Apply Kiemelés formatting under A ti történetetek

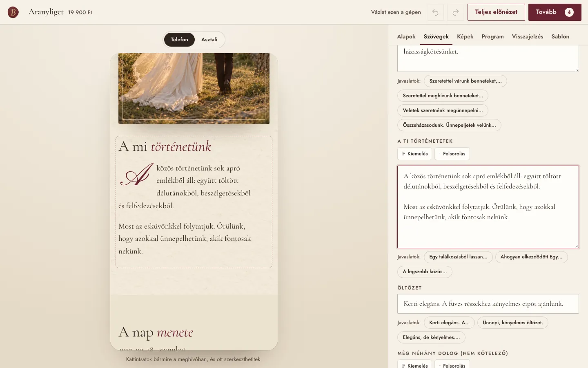click(x=415, y=154)
